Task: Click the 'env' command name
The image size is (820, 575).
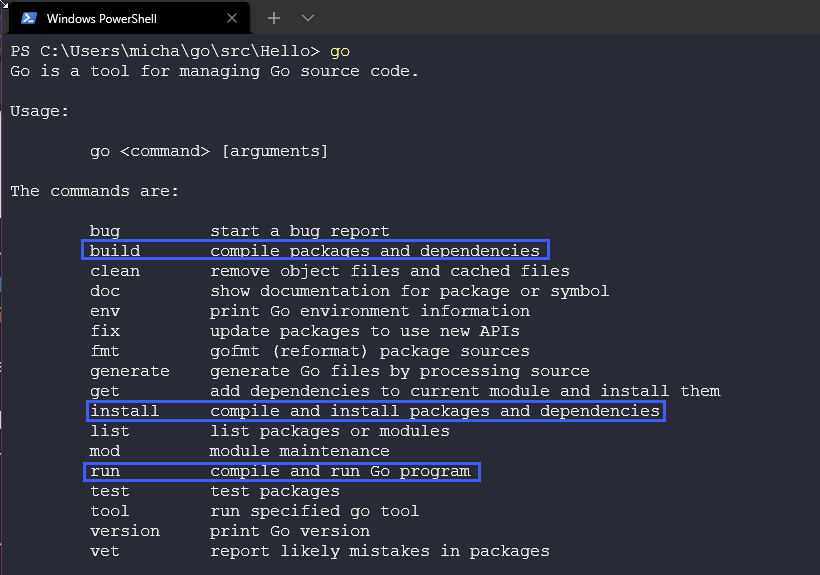Action: [x=105, y=311]
